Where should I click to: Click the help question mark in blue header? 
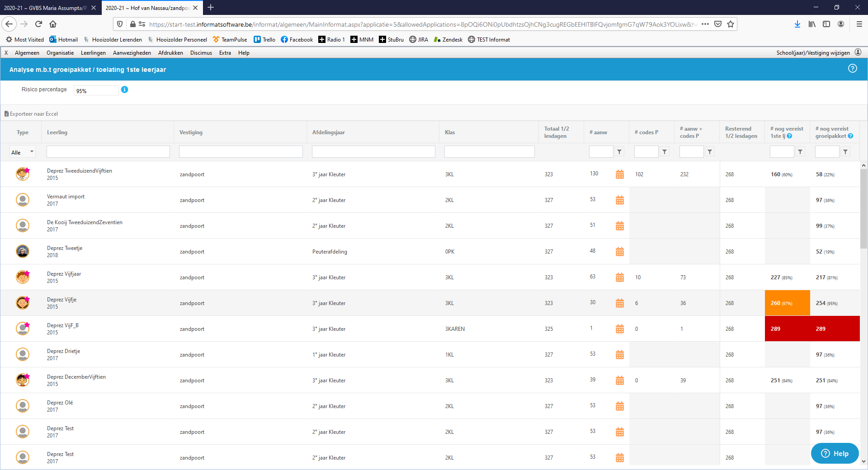click(852, 69)
